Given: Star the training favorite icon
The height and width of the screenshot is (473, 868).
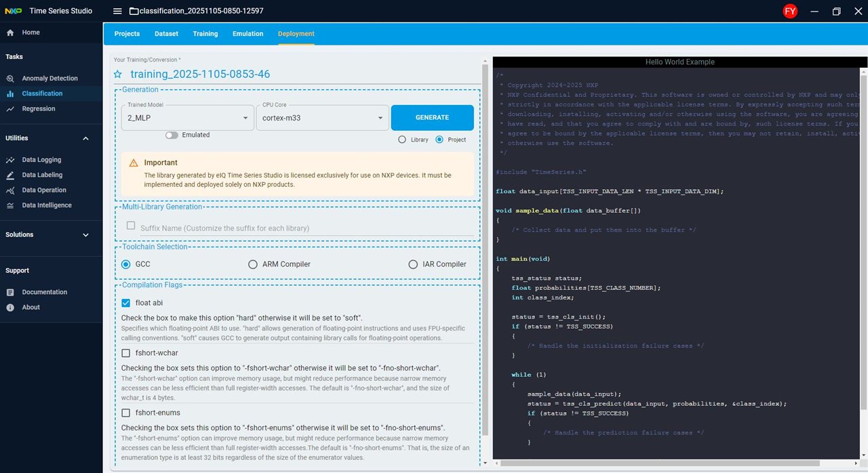Looking at the screenshot, I should [118, 75].
